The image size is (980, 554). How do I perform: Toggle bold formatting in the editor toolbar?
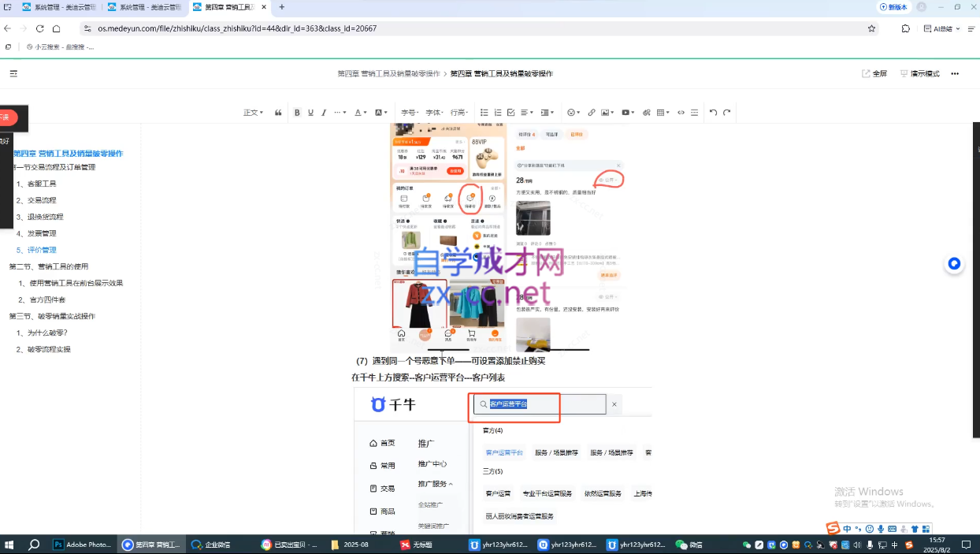[x=297, y=113]
